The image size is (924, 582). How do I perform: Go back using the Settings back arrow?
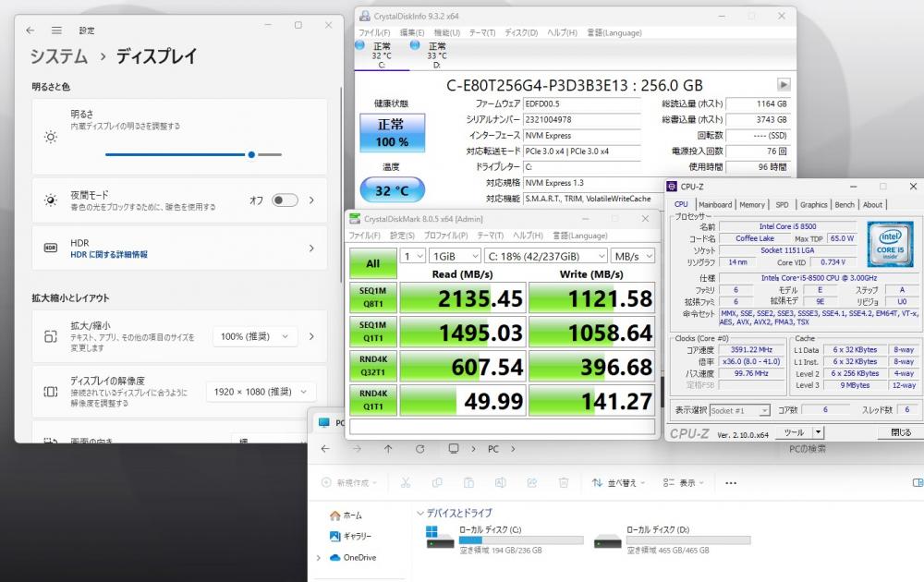coord(30,30)
